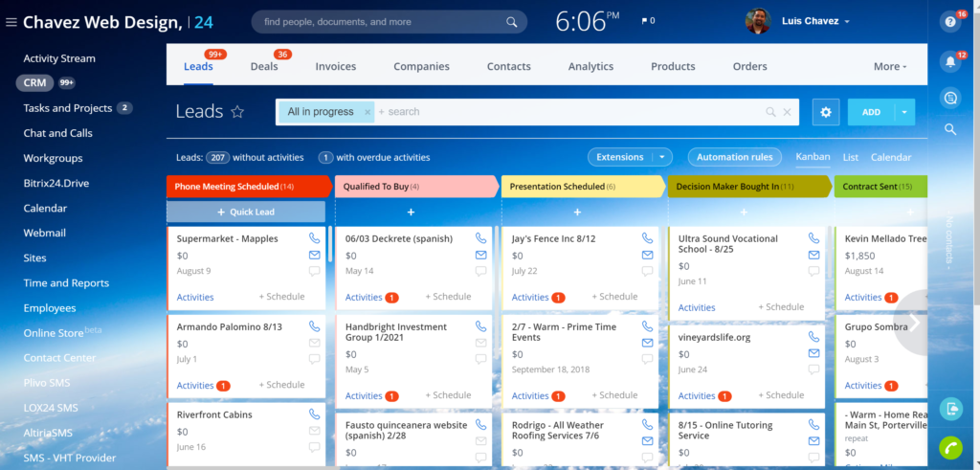980x470 pixels.
Task: Click the green phone dialer button
Action: (950, 447)
